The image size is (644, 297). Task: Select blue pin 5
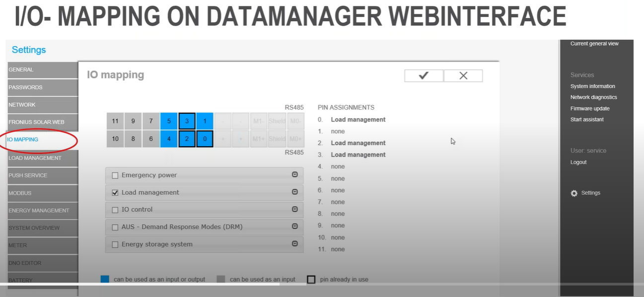[169, 121]
